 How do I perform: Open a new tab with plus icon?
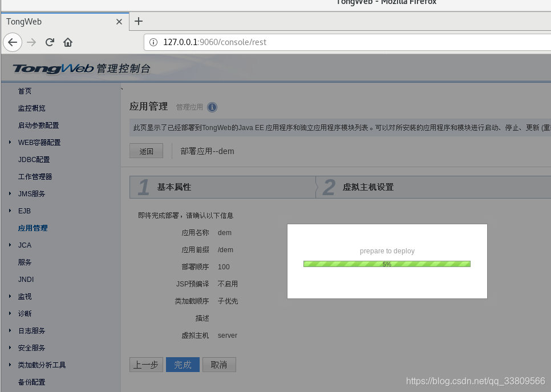[139, 21]
